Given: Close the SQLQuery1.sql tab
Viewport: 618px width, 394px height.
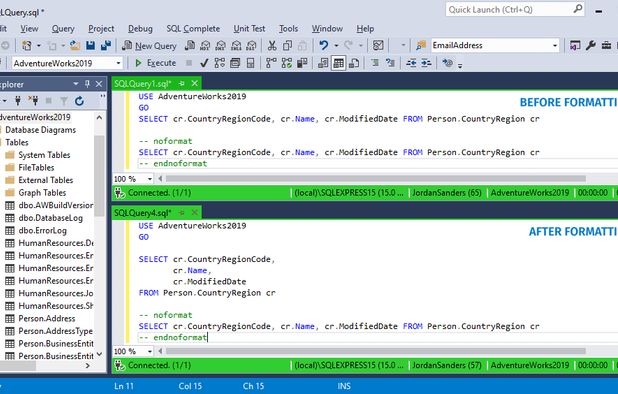Looking at the screenshot, I should point(195,84).
